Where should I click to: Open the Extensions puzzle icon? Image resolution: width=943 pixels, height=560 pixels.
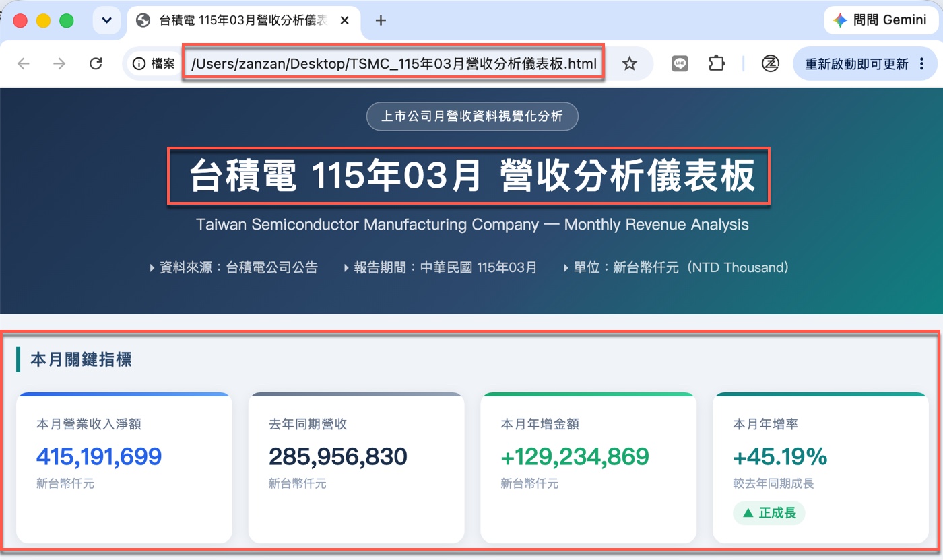tap(717, 63)
